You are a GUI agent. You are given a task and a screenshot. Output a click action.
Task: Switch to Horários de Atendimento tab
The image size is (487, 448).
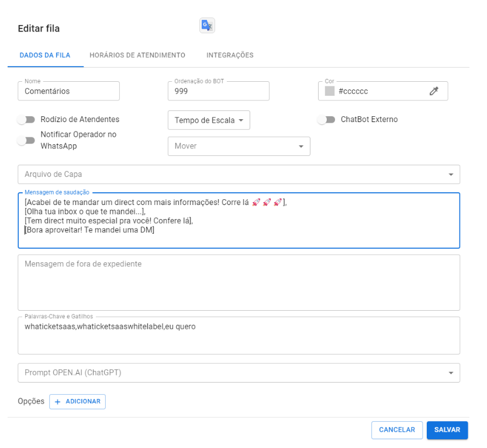tap(137, 55)
